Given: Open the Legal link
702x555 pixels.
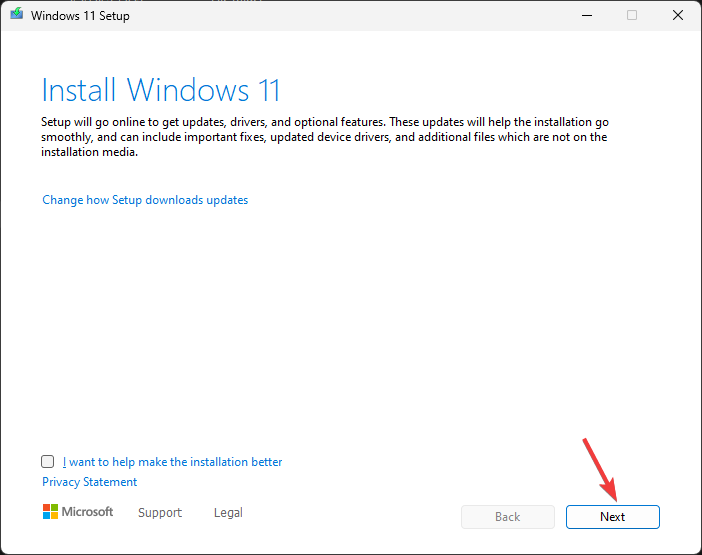Looking at the screenshot, I should pyautogui.click(x=228, y=512).
